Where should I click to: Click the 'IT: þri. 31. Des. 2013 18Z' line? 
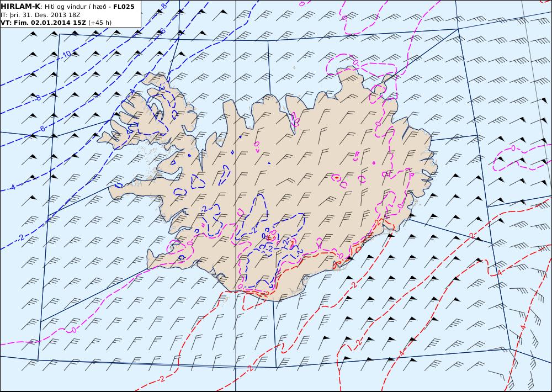(40, 15)
